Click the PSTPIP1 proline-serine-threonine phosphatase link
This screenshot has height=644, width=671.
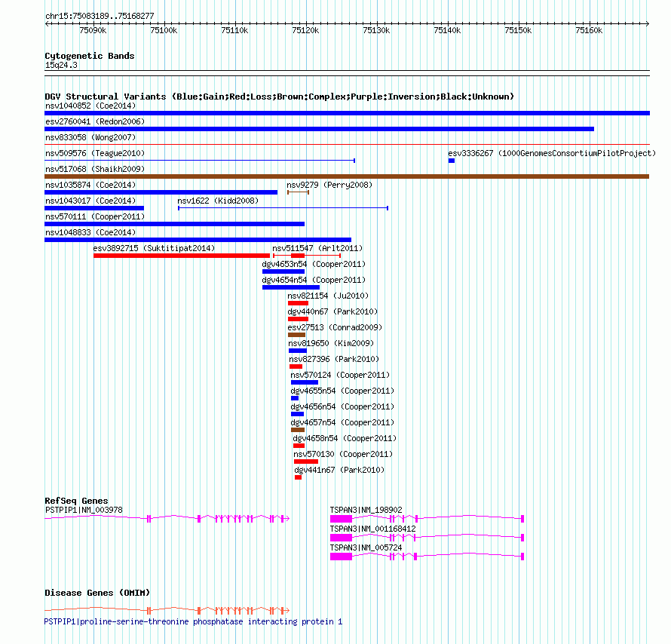pos(194,621)
